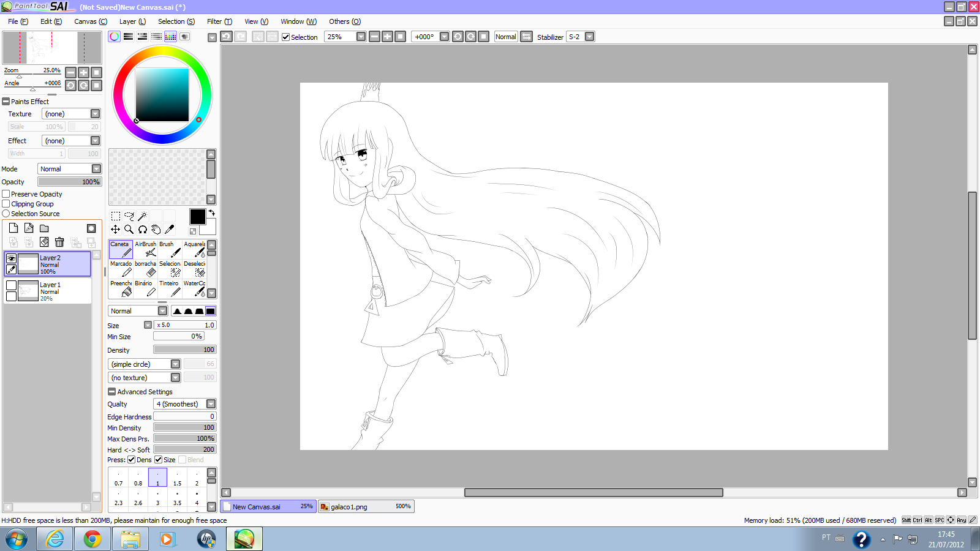
Task: Create a new linework layer
Action: (29, 228)
